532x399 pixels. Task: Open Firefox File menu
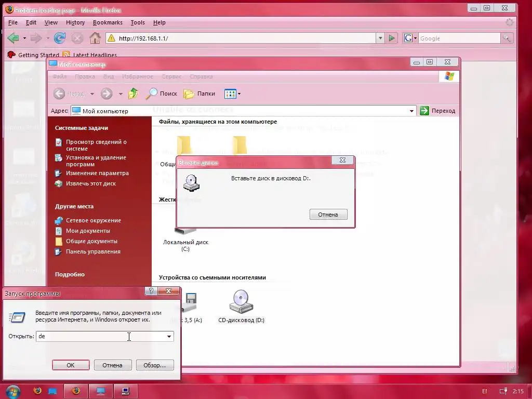13,22
